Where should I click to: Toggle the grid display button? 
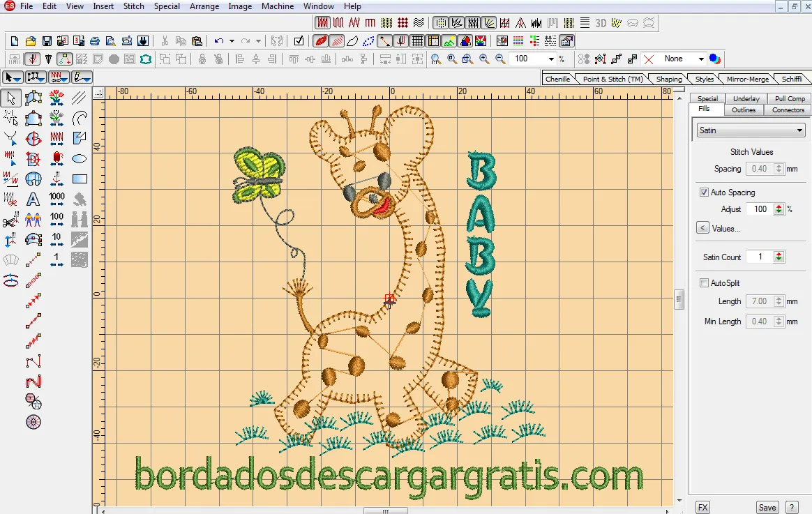[x=416, y=40]
